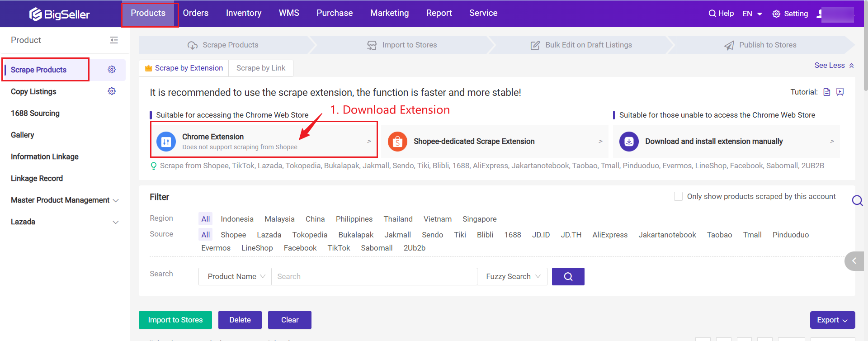Click the Import to Stores step icon
The image size is (868, 341).
click(372, 45)
